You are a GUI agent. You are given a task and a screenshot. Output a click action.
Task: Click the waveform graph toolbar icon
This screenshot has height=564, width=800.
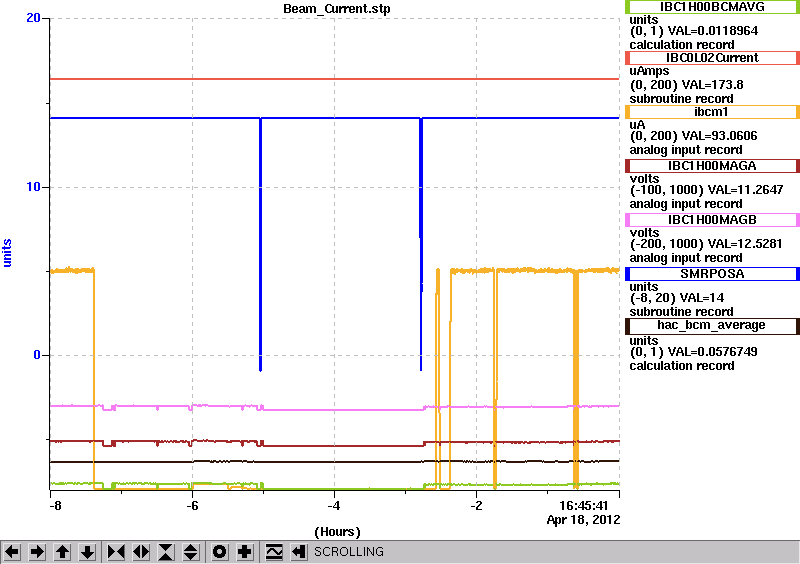pyautogui.click(x=274, y=552)
